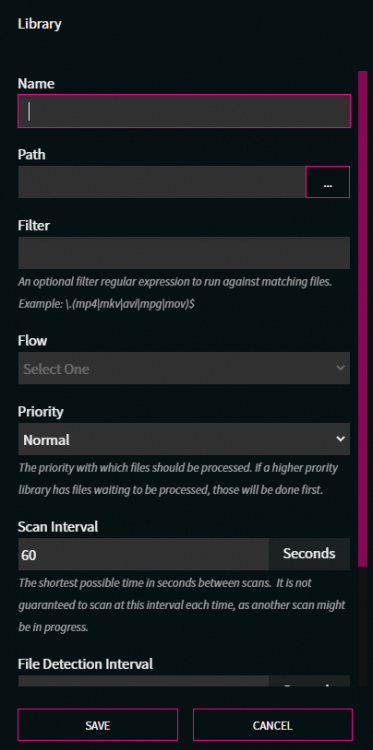Viewport: 373px width, 750px height.
Task: Click the Scan Interval label
Action: click(x=58, y=527)
